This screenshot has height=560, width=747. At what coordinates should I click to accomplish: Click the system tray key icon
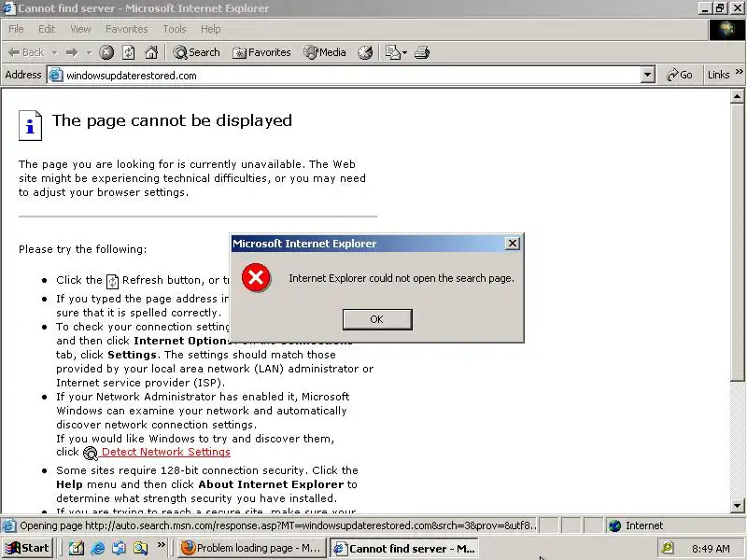pyautogui.click(x=668, y=549)
